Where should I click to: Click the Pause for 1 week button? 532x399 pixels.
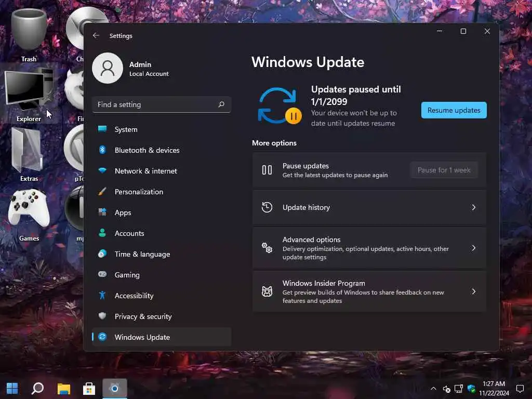(444, 170)
